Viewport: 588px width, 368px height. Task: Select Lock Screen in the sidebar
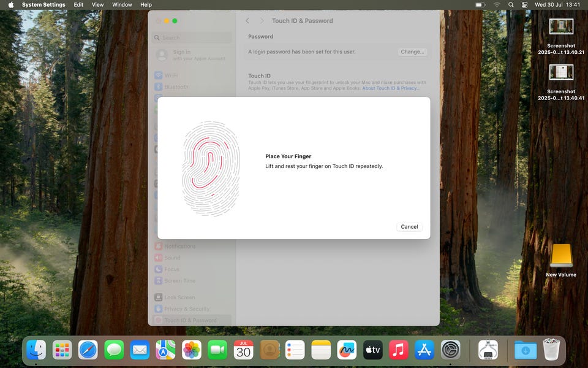pos(192,297)
